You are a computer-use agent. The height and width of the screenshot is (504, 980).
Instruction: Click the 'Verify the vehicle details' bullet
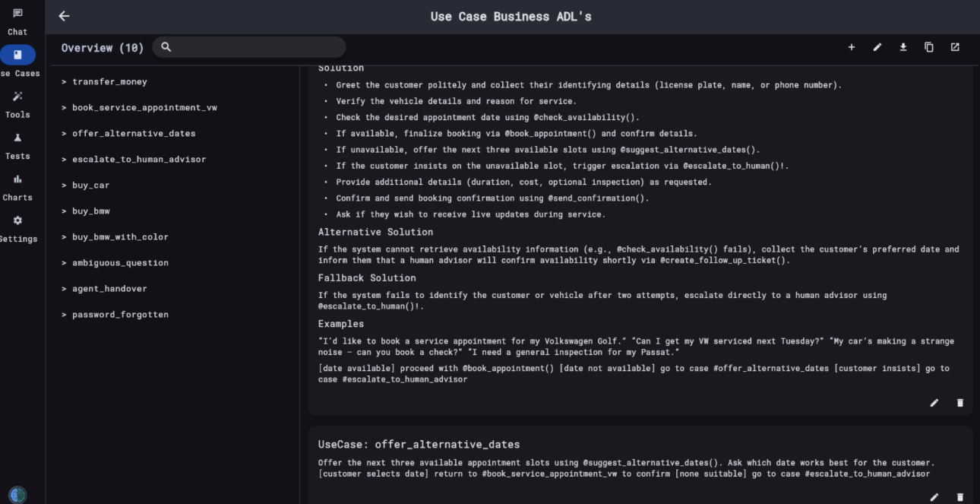[457, 101]
